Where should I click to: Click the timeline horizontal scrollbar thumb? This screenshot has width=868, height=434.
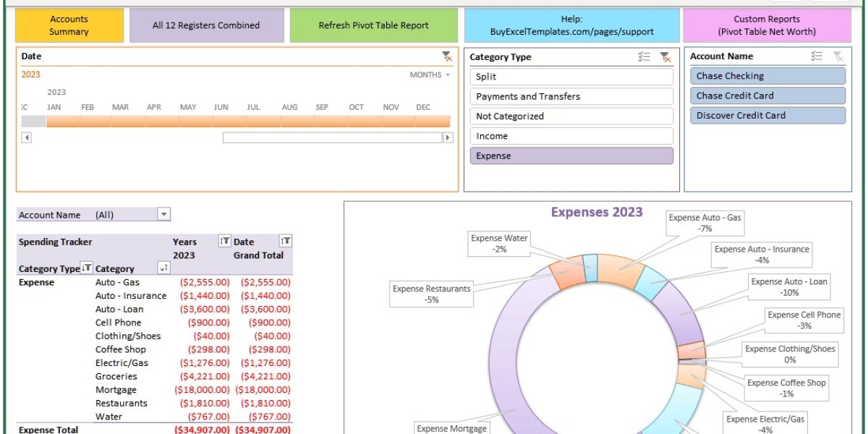332,137
